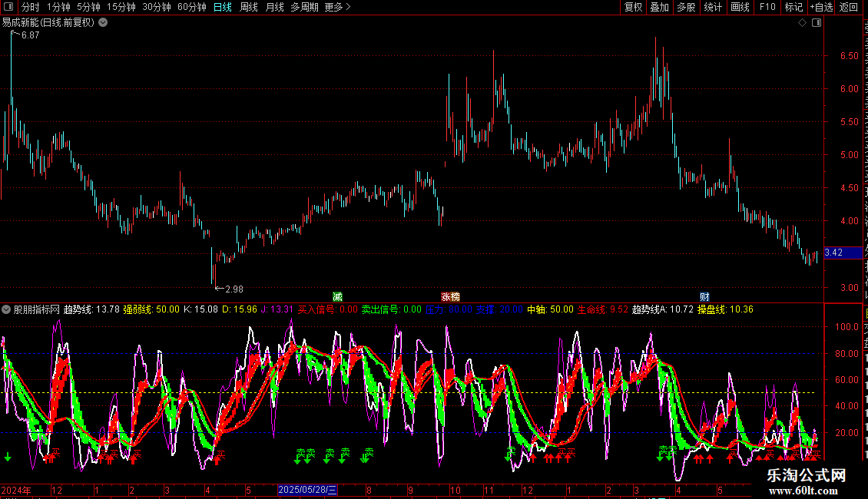Click the 标记 mark button

(x=793, y=7)
